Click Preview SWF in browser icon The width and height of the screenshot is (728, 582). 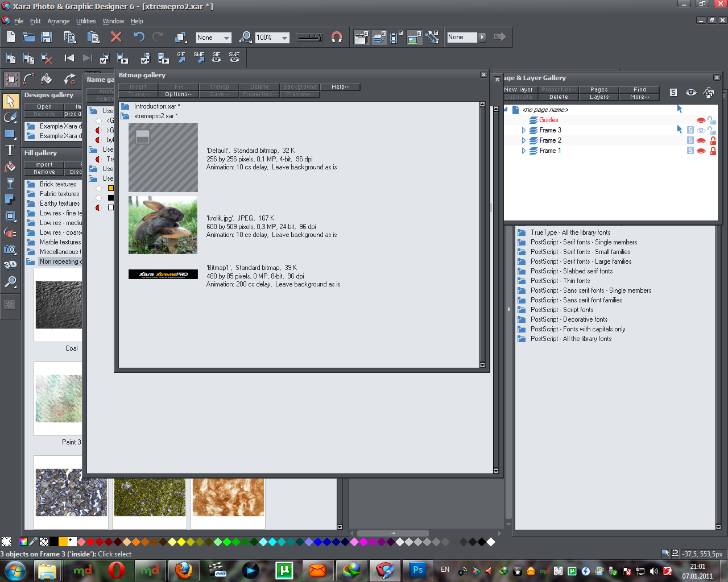(234, 57)
